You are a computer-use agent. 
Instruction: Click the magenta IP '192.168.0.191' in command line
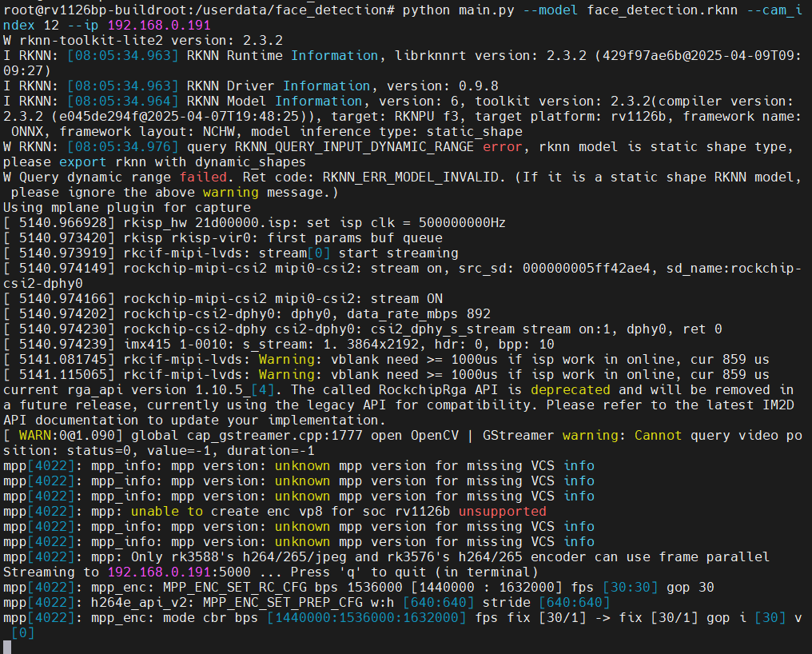click(159, 25)
